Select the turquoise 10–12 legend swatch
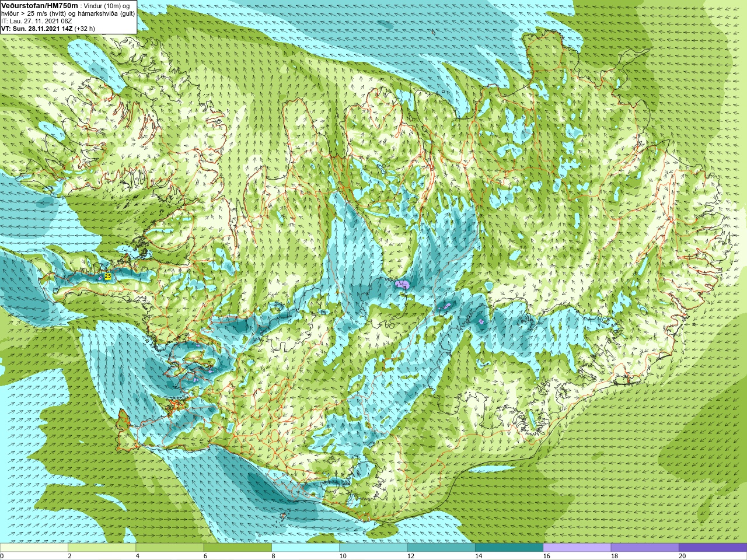The height and width of the screenshot is (560, 747). point(373,548)
